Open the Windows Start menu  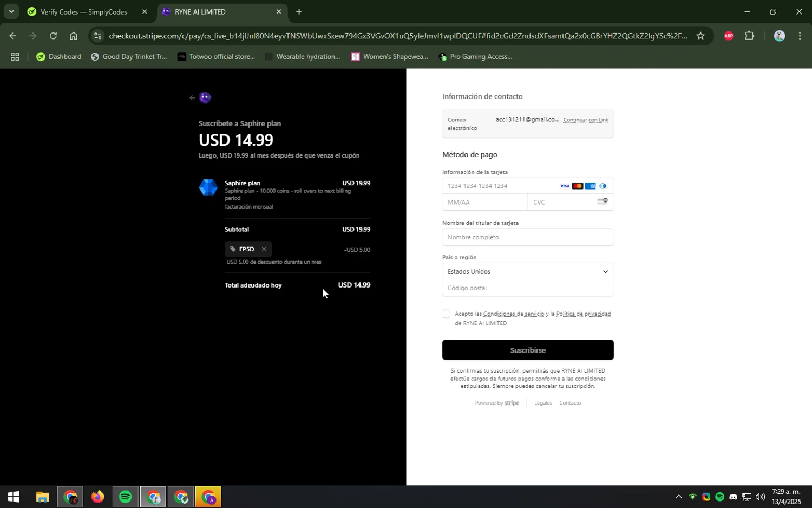(x=14, y=497)
